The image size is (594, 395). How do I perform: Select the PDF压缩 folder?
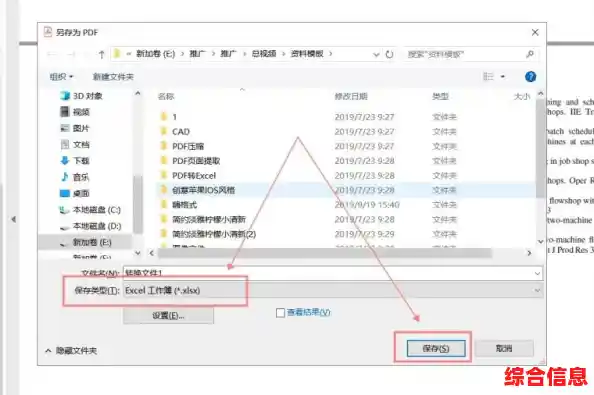tap(188, 146)
